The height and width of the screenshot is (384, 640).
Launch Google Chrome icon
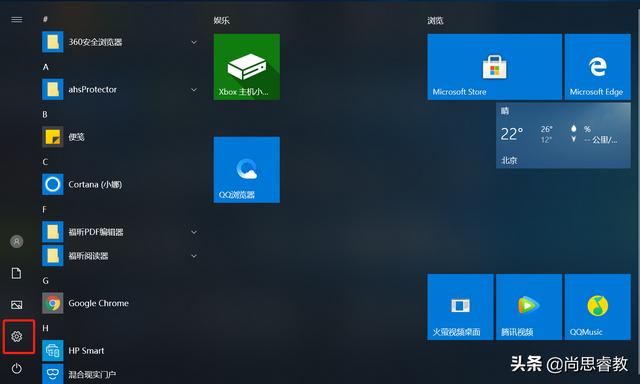(53, 303)
